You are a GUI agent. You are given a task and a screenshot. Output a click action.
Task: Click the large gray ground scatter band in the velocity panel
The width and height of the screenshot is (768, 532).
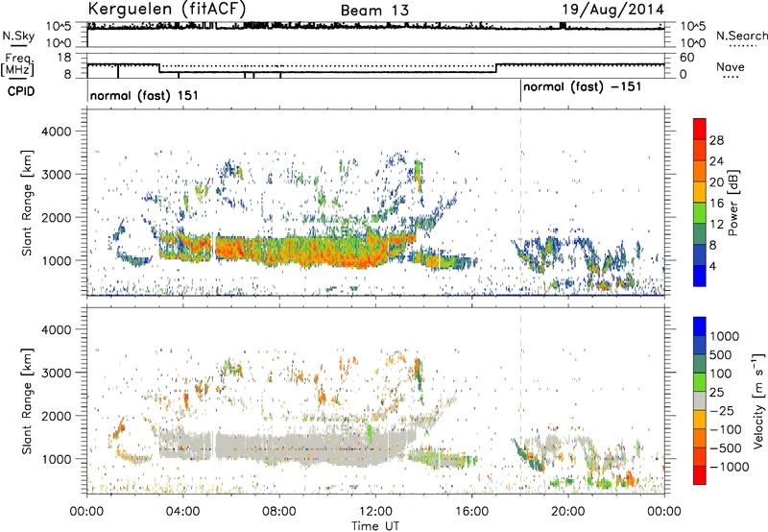(294, 448)
